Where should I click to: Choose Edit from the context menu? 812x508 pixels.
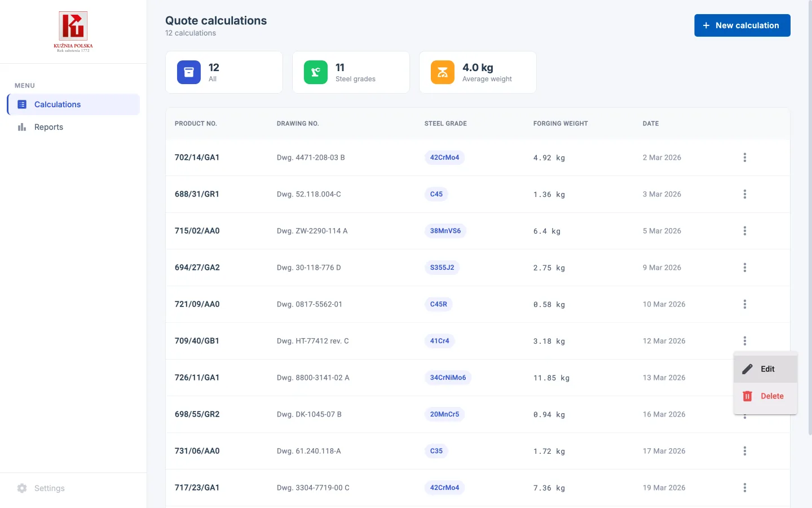click(x=765, y=369)
